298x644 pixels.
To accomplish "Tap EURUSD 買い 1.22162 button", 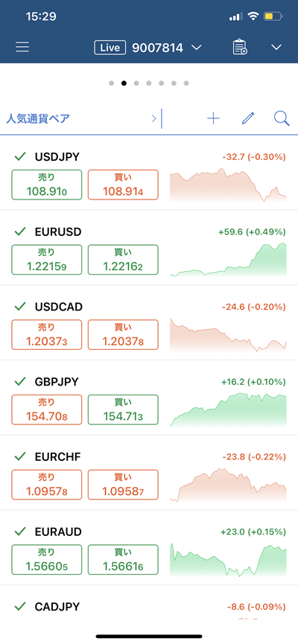I will 123,260.
